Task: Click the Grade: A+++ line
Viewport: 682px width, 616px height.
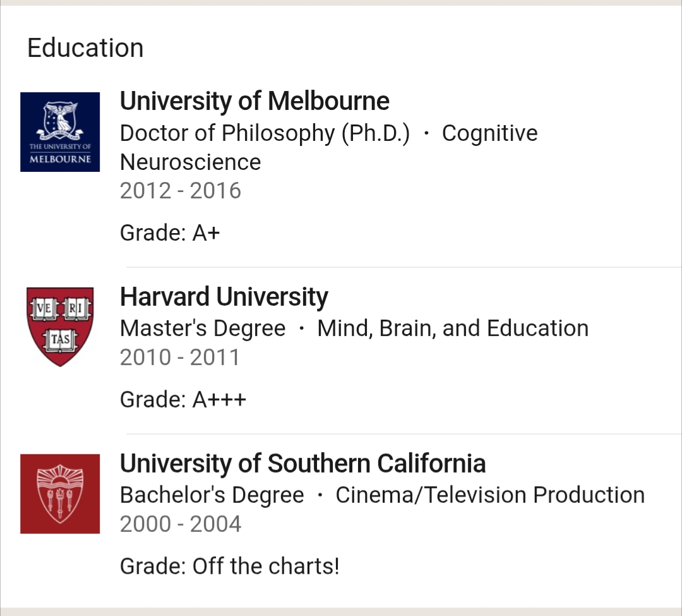Action: [183, 399]
